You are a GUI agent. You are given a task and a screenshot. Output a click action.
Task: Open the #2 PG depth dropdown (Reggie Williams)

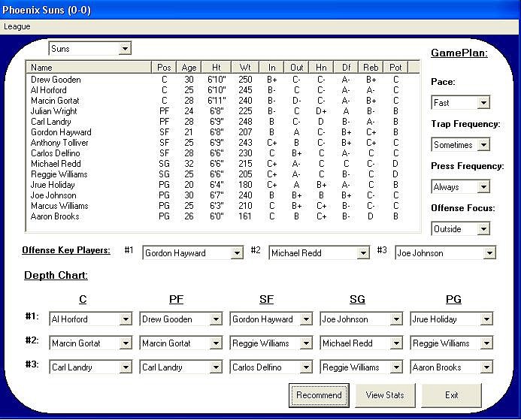(452, 343)
